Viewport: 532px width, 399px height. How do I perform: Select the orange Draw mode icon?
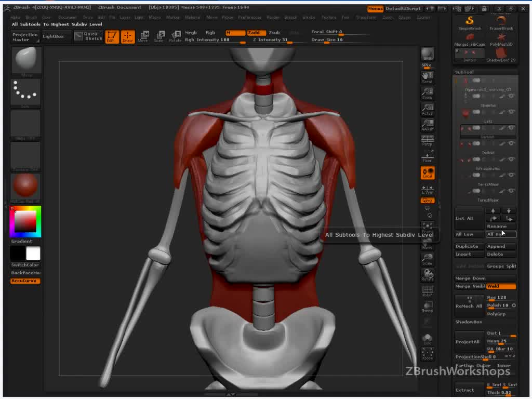[x=128, y=37]
